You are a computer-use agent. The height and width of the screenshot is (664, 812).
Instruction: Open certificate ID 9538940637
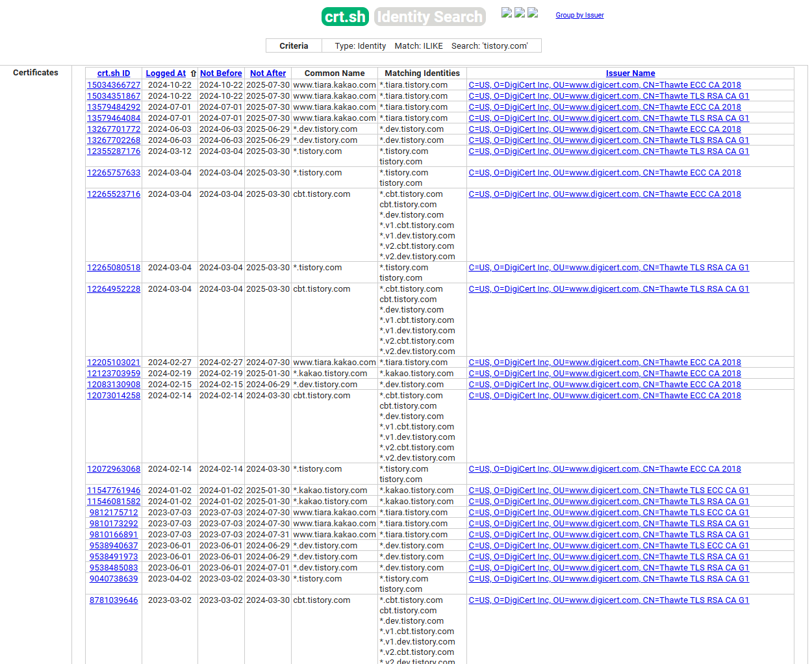pos(114,546)
